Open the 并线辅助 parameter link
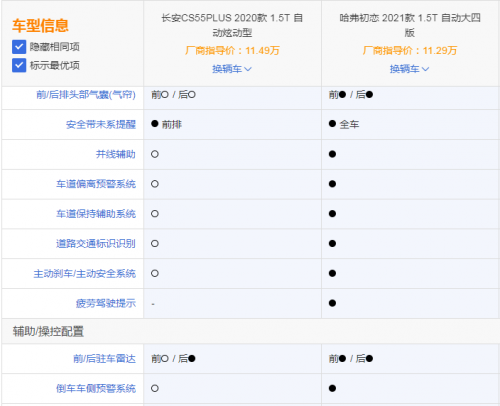 [116, 154]
